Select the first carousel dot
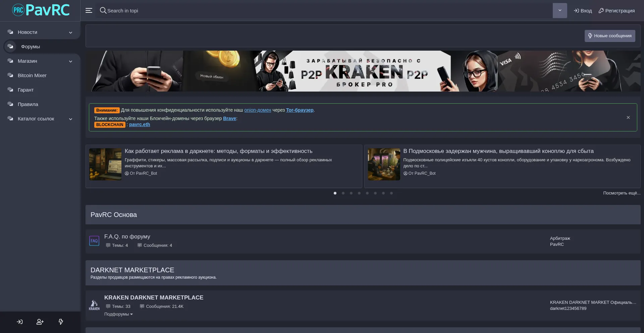The image size is (644, 333). pyautogui.click(x=335, y=193)
